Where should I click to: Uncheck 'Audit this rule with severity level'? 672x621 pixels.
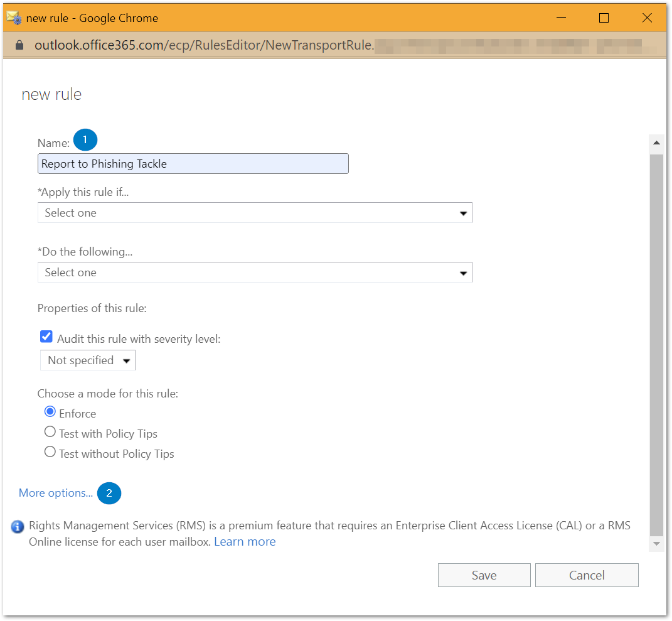(x=46, y=337)
